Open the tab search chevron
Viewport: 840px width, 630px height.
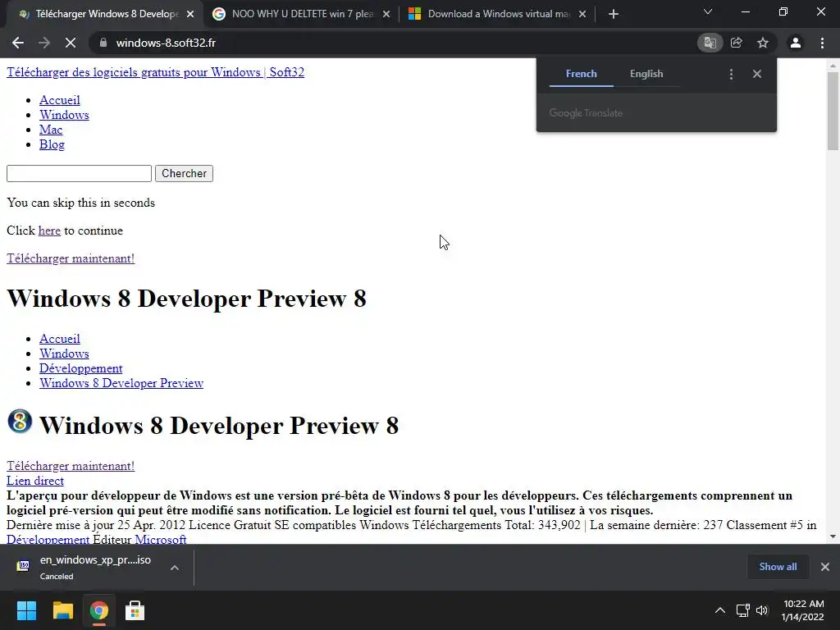click(708, 11)
